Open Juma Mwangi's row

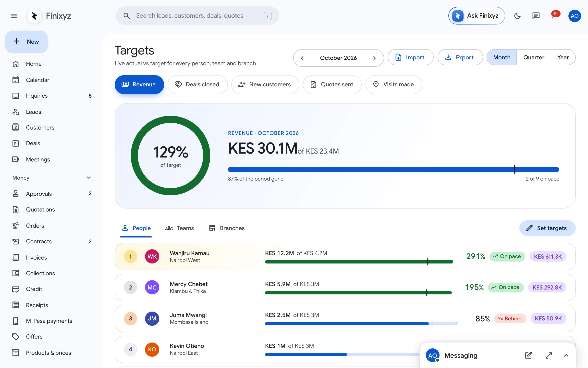[x=345, y=318]
